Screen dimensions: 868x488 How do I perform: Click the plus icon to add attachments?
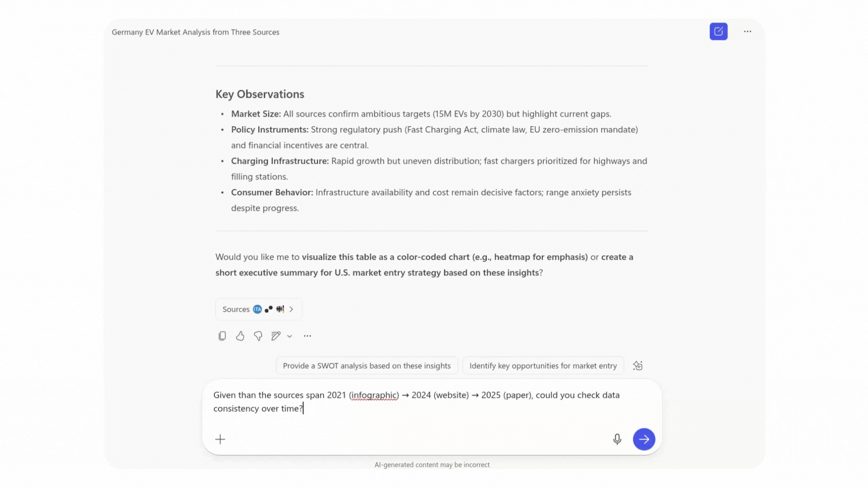click(220, 439)
